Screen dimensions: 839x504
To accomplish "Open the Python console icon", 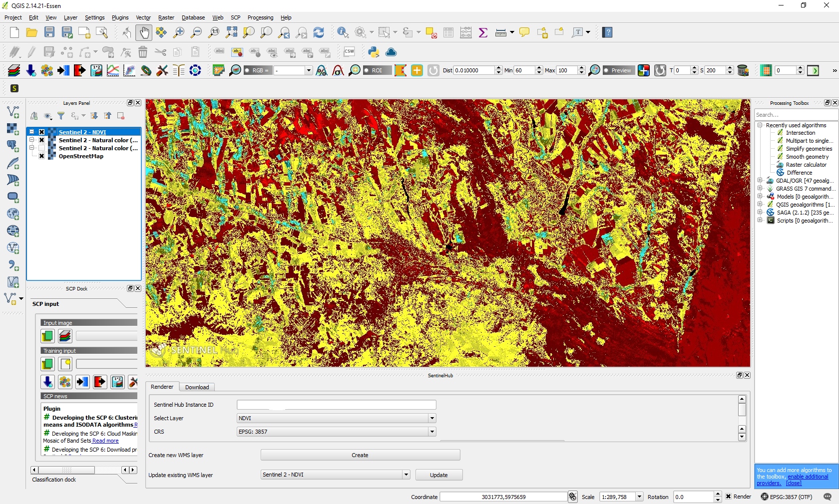I will pos(374,52).
